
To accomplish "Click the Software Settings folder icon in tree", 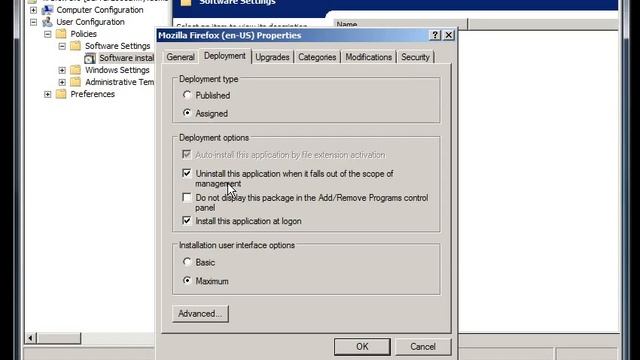I will click(76, 46).
